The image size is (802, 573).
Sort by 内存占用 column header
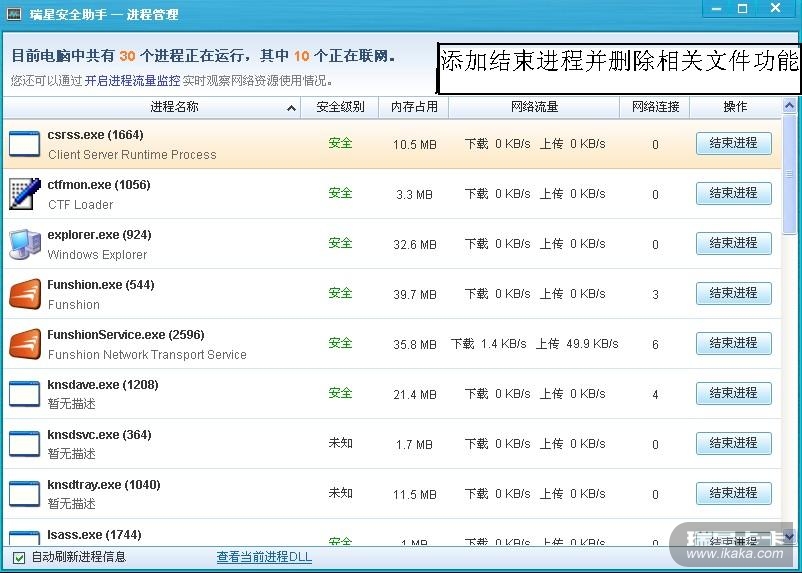tap(414, 107)
